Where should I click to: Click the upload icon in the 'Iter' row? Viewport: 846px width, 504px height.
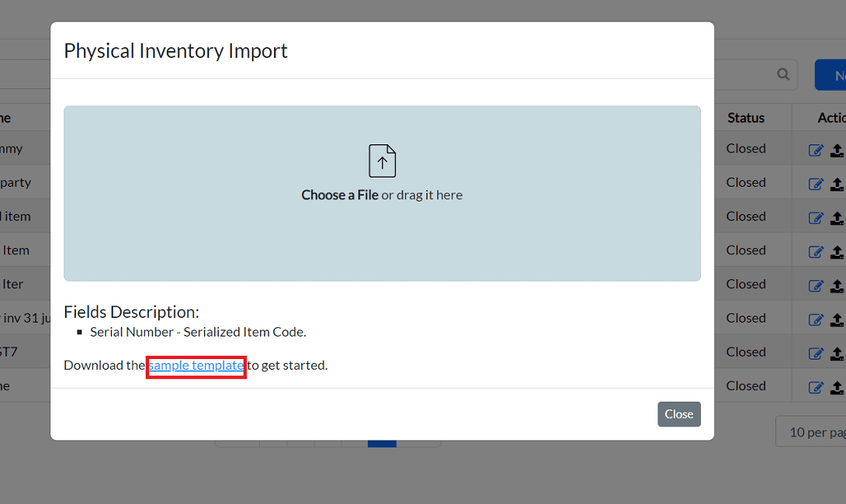click(837, 285)
